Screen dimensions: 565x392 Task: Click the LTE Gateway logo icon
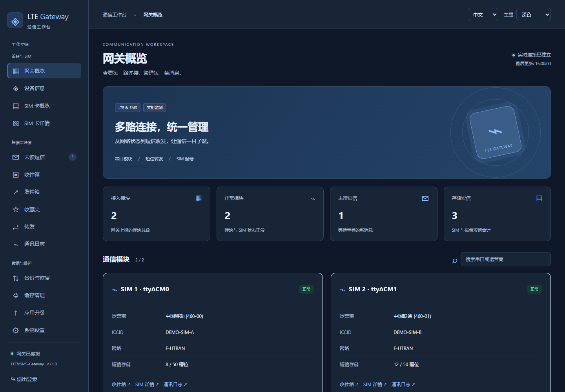[x=15, y=21]
